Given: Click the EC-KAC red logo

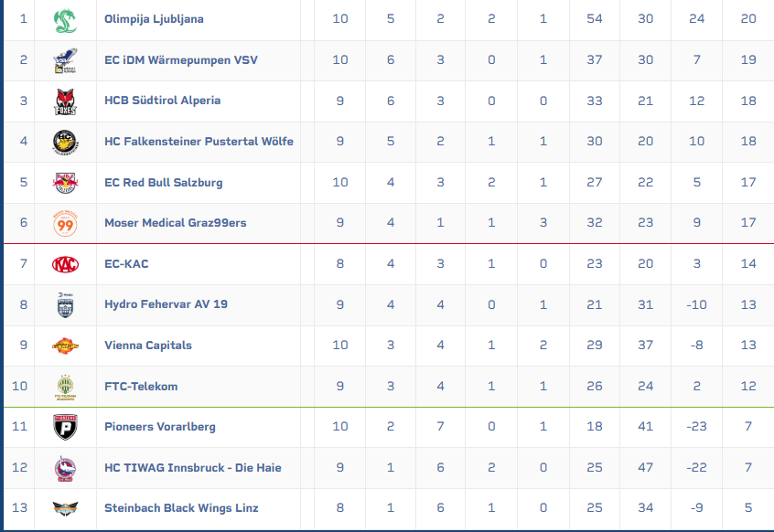Looking at the screenshot, I should (x=65, y=264).
